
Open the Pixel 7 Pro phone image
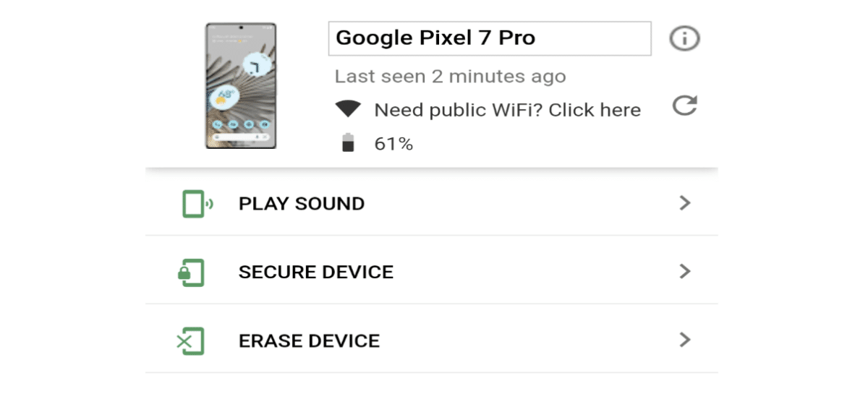coord(241,86)
